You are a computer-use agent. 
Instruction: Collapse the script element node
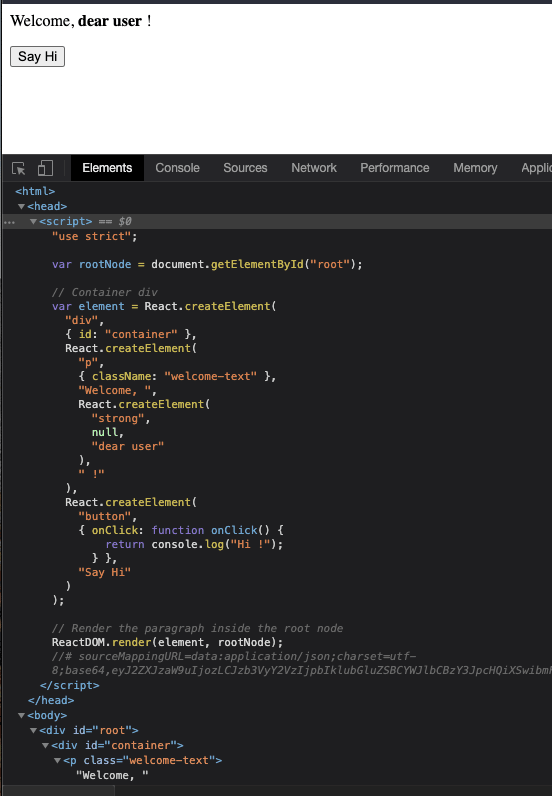tap(34, 222)
